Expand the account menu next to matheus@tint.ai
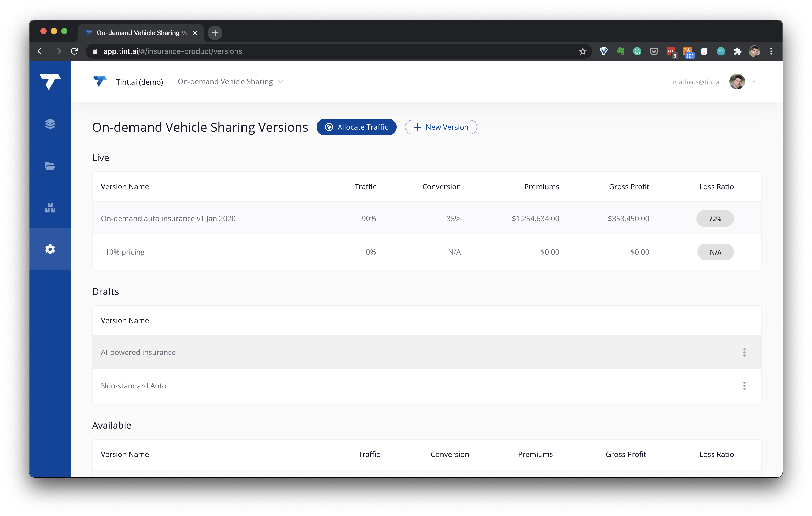Screen dimensions: 812x516 754,82
